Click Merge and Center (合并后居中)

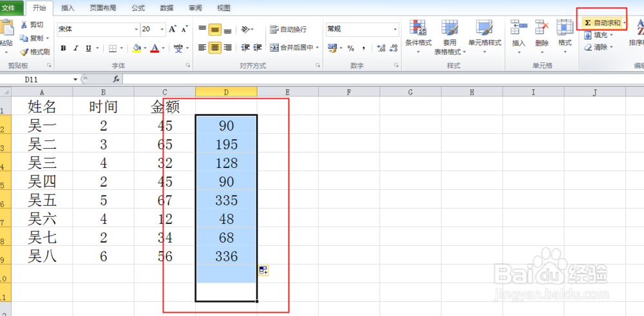point(292,48)
